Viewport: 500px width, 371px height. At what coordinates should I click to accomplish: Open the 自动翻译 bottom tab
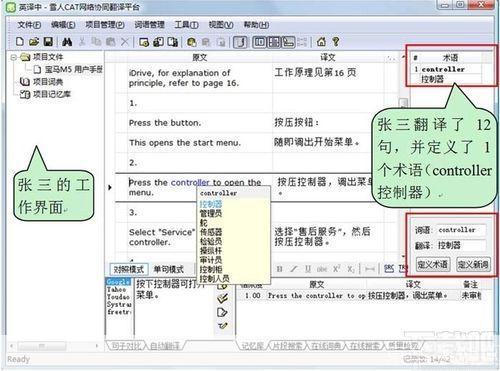165,346
